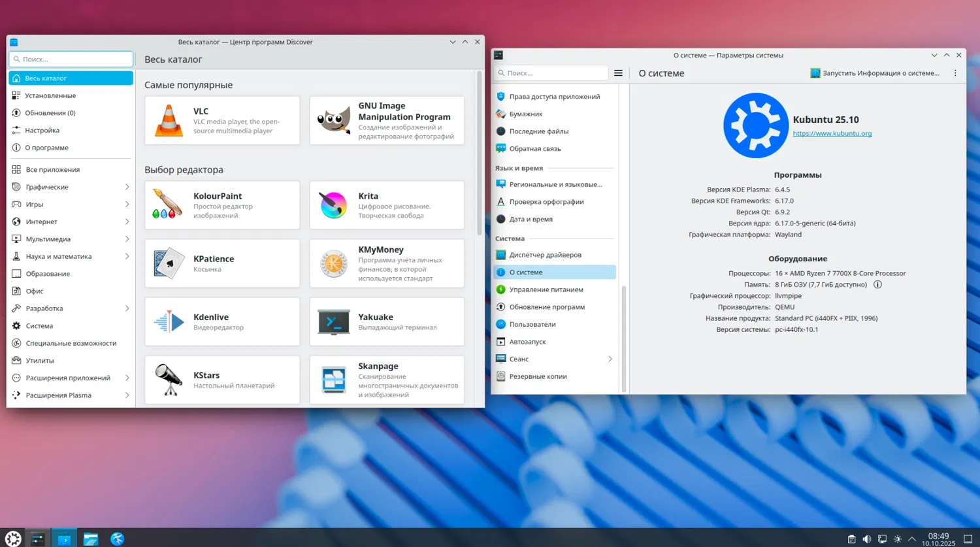Image resolution: width=980 pixels, height=547 pixels.
Task: Open Dolphin file manager from taskbar
Action: (x=90, y=539)
